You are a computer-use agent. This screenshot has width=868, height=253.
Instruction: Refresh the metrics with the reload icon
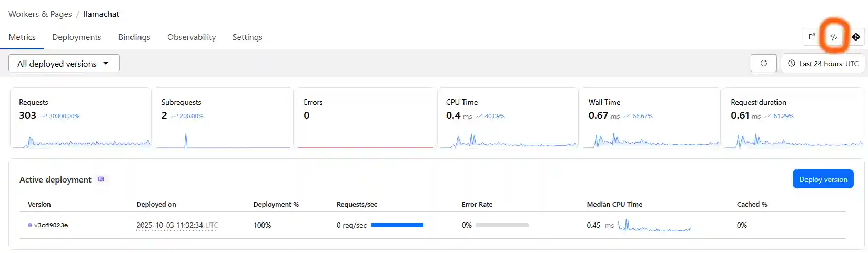[x=764, y=64]
